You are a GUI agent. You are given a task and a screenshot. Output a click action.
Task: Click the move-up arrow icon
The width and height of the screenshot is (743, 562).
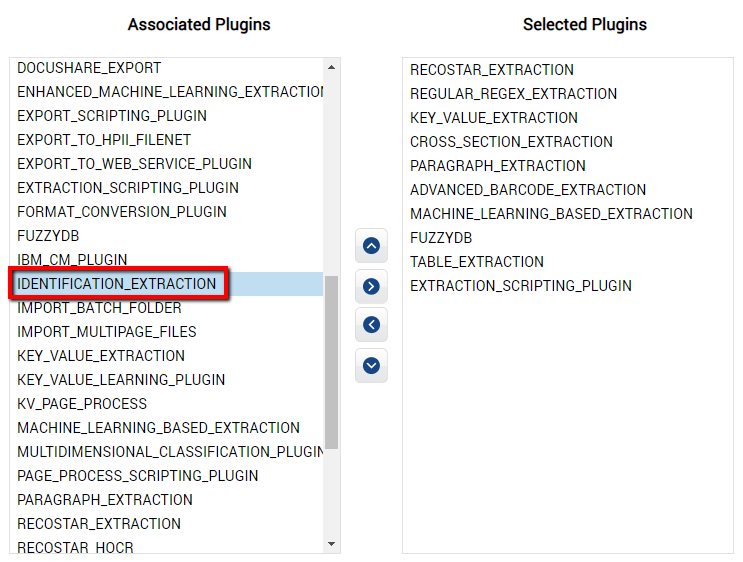pyautogui.click(x=371, y=245)
